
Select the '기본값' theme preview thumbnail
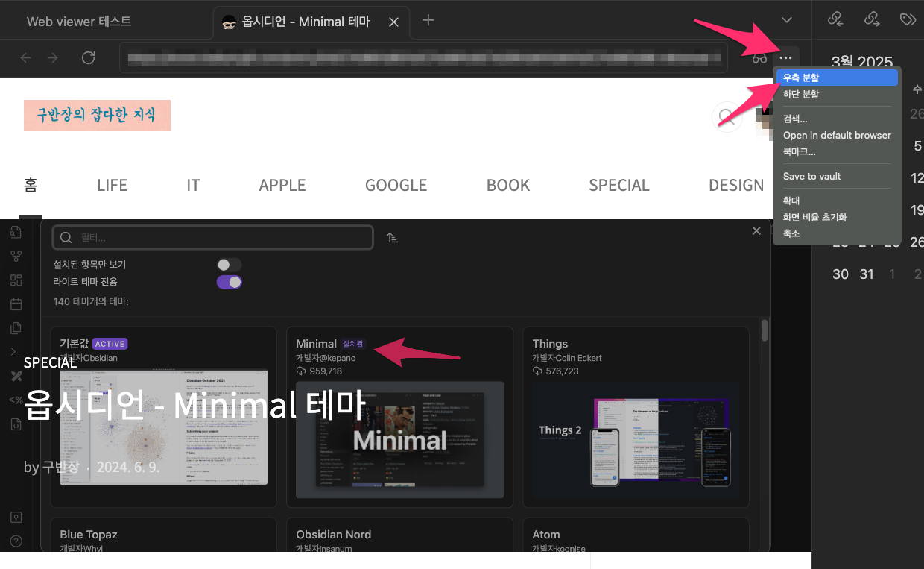[163, 427]
